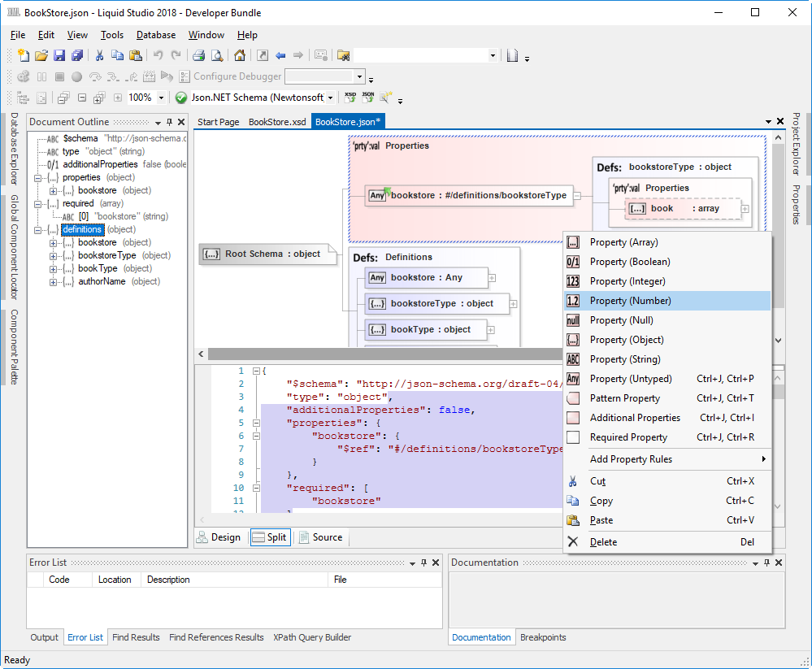Click the blue back arrow icon
The image size is (812, 669).
click(280, 55)
